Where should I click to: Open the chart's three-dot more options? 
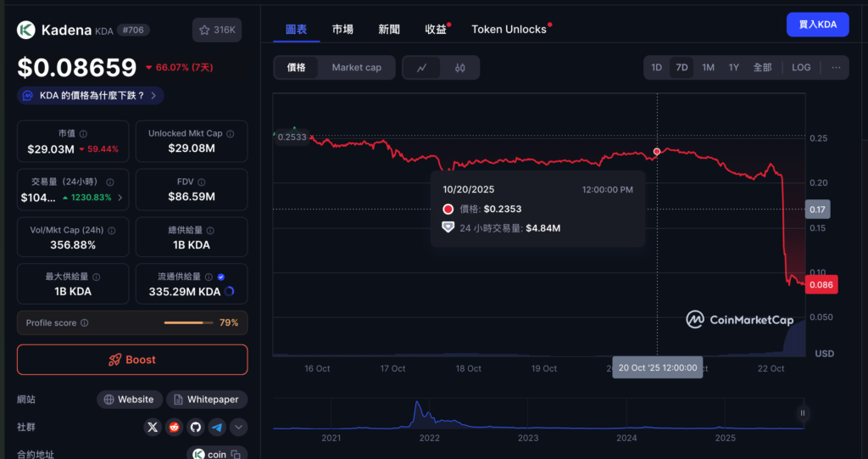pyautogui.click(x=836, y=68)
